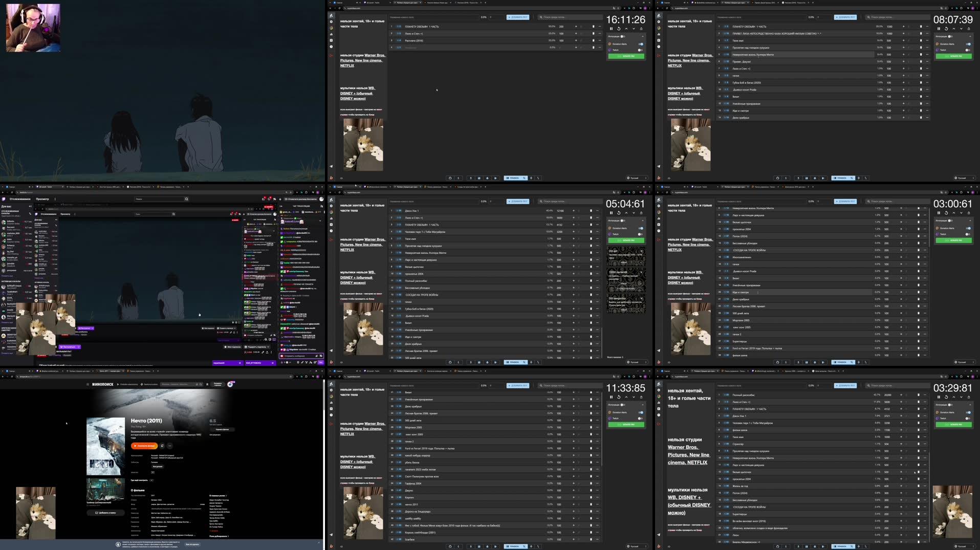Click the share icon beside the Kinopoisk watch button
The height and width of the screenshot is (550, 980).
(162, 446)
